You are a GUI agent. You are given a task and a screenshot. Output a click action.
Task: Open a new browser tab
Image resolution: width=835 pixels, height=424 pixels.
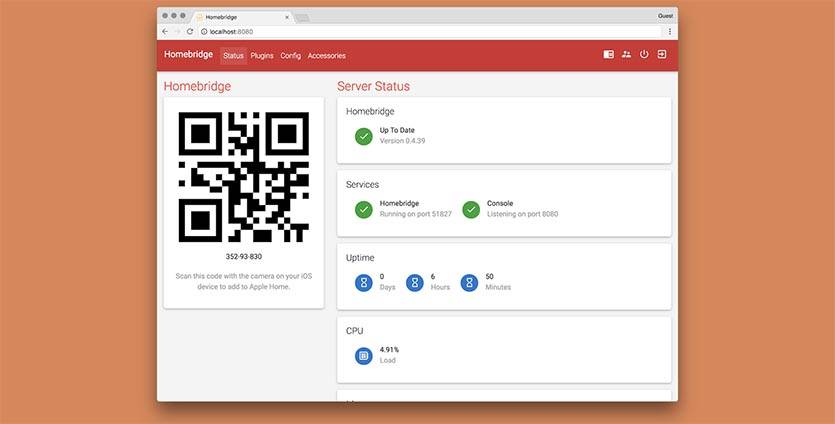(x=303, y=17)
